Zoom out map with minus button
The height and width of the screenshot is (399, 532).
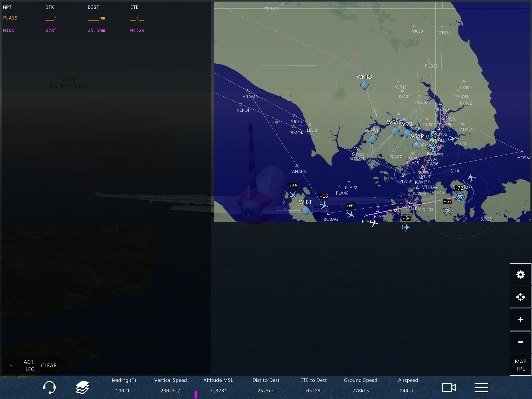pyautogui.click(x=520, y=342)
